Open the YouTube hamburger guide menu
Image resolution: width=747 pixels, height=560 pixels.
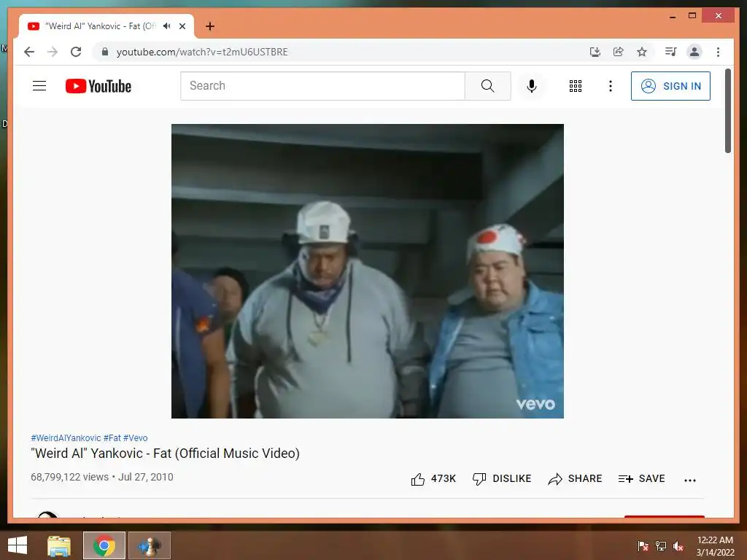point(39,86)
